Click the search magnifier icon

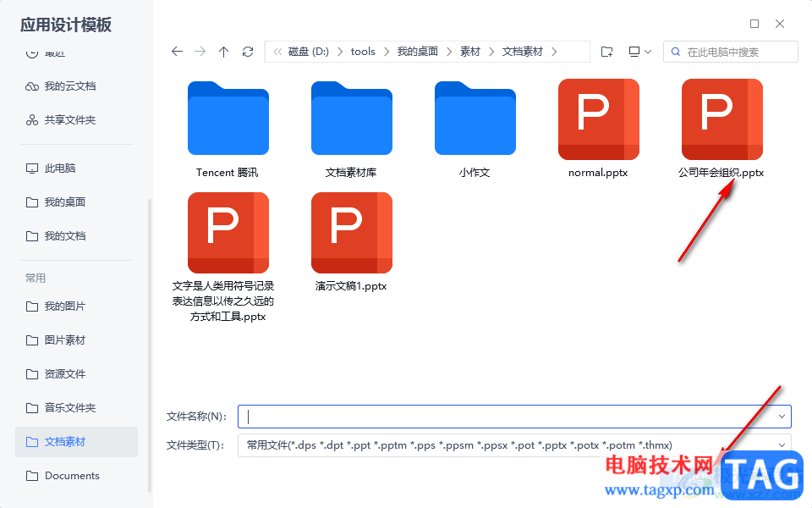[x=675, y=52]
